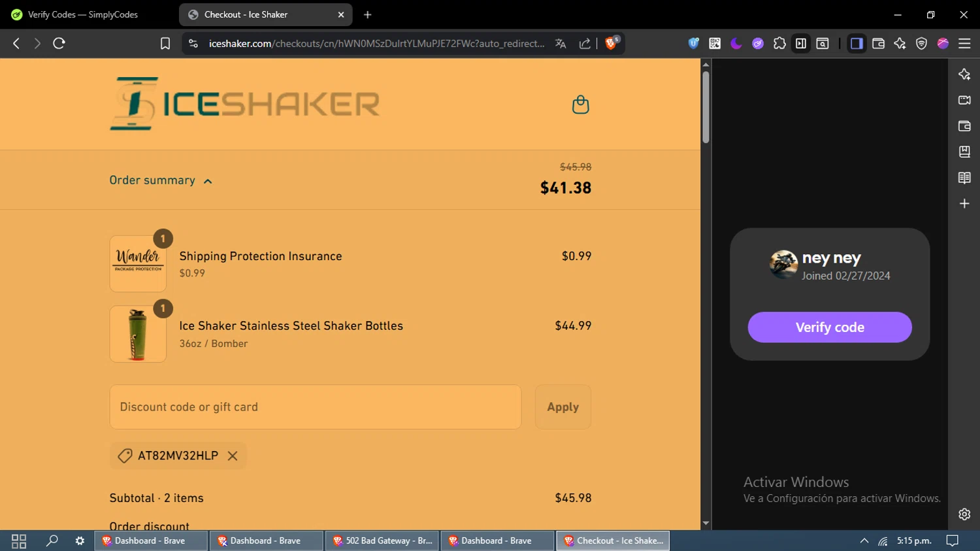This screenshot has width=980, height=551.
Task: Open the profile avatar in toolbar
Action: (943, 43)
